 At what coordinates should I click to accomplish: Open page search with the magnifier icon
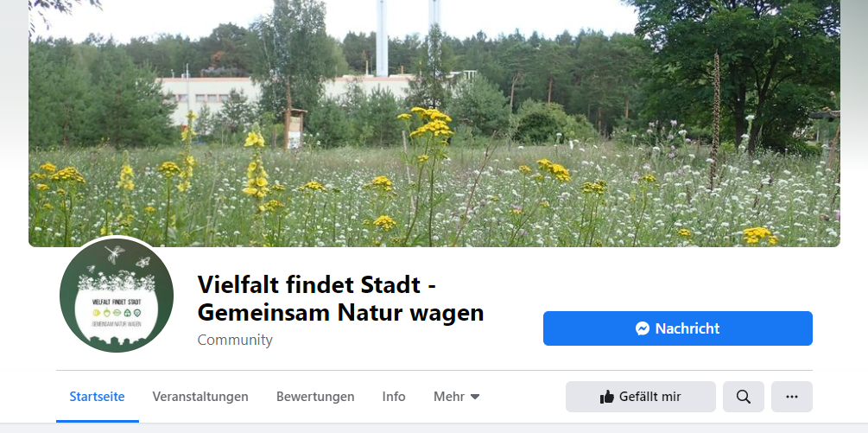[x=744, y=397]
